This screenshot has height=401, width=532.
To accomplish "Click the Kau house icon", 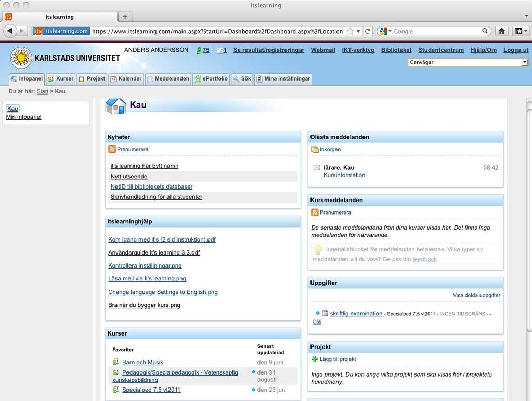I will (115, 106).
